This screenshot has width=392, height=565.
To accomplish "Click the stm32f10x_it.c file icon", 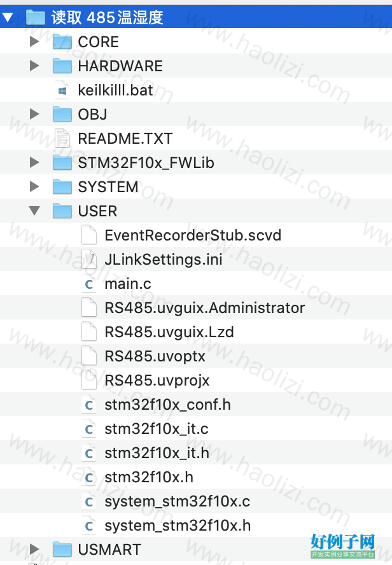I will pyautogui.click(x=88, y=428).
